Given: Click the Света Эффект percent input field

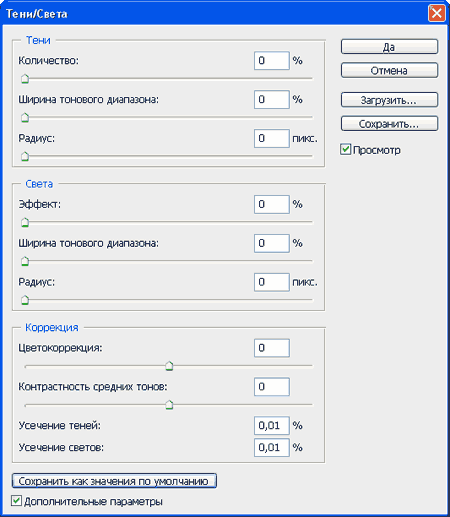Looking at the screenshot, I should 272,204.
